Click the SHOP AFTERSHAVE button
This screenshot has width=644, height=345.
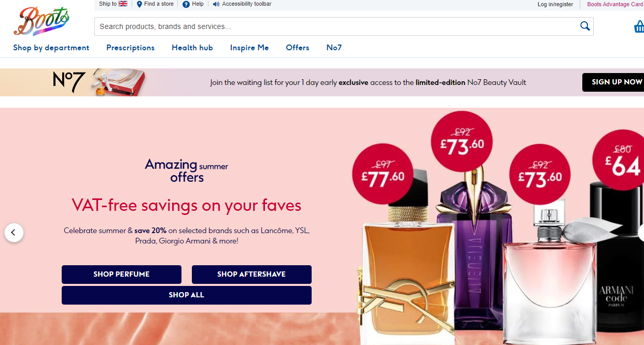click(251, 275)
